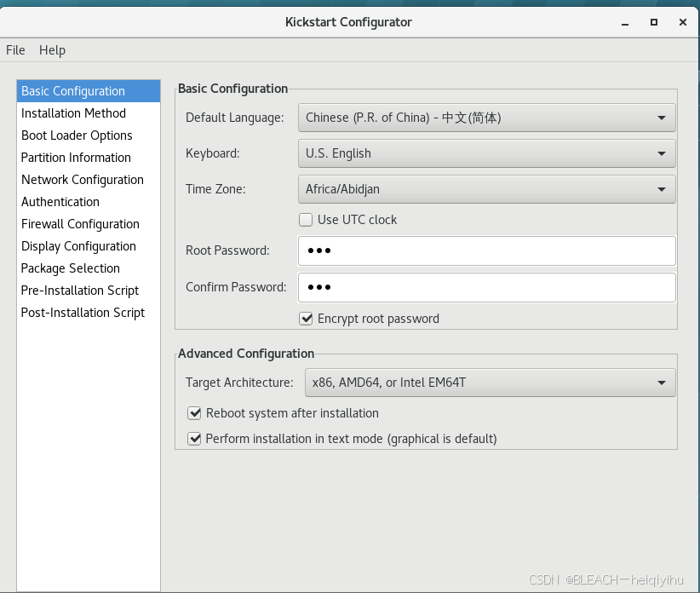
Task: Minimize the Kickstart Configurator window
Action: [x=625, y=22]
